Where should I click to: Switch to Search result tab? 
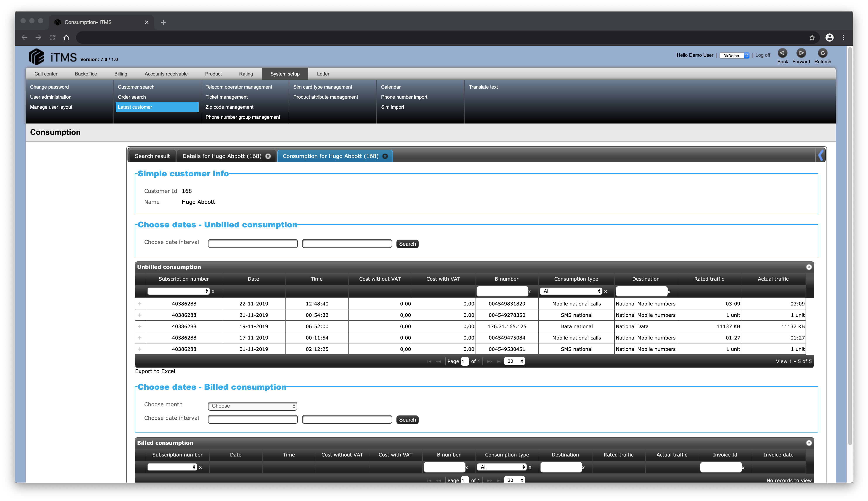(x=152, y=156)
